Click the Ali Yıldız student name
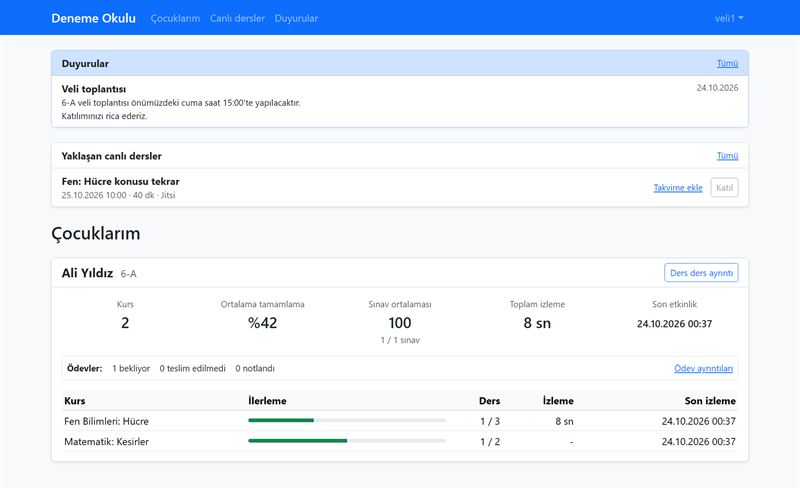 [87, 273]
